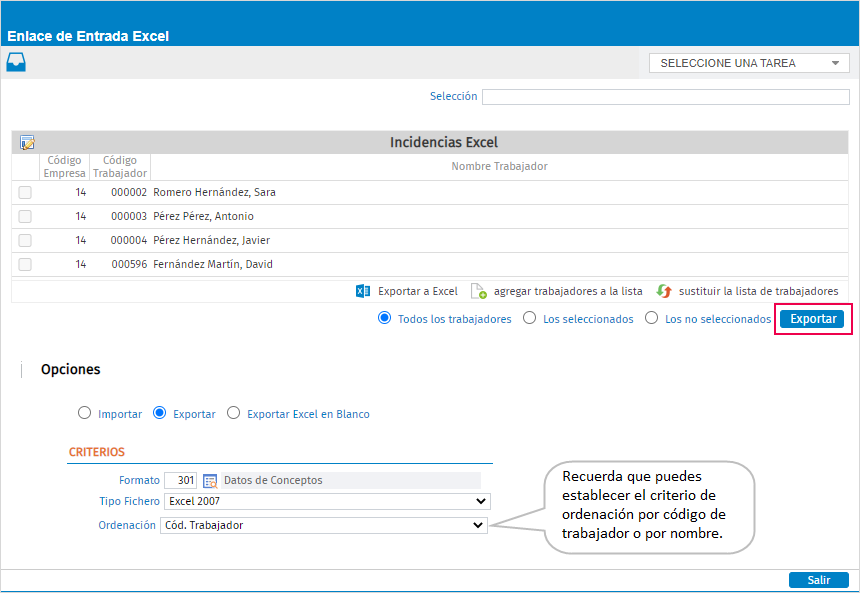This screenshot has height=593, width=860.
Task: Open the Tipo Fichero Excel 2007 dropdown
Action: 327,501
